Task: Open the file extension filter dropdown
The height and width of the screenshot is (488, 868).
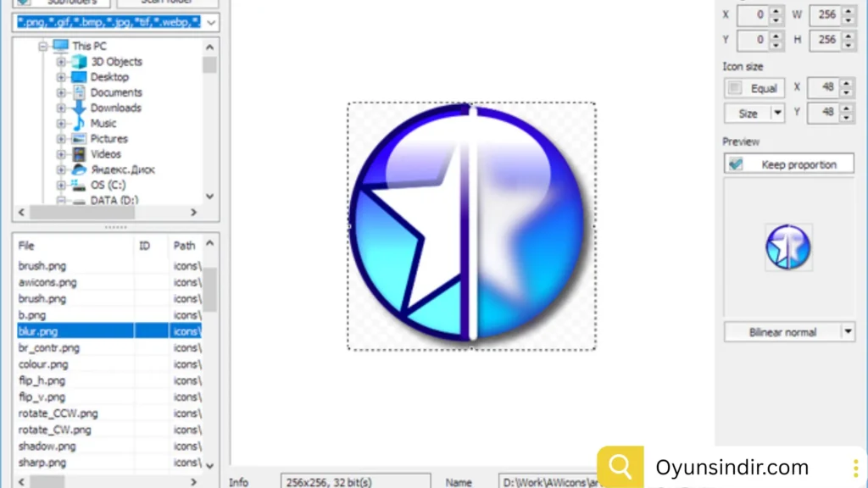Action: (x=213, y=21)
